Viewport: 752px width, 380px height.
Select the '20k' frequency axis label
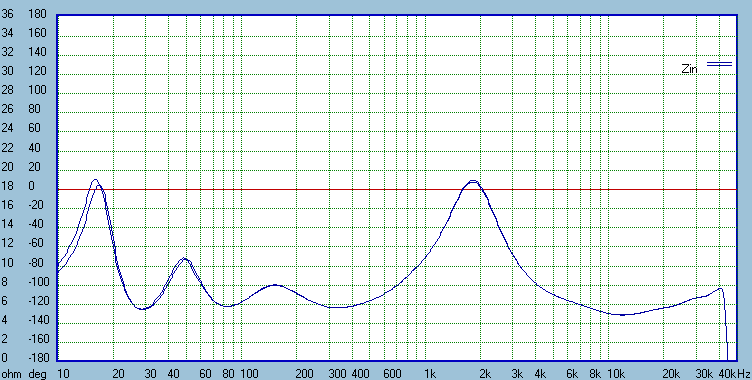coord(671,374)
